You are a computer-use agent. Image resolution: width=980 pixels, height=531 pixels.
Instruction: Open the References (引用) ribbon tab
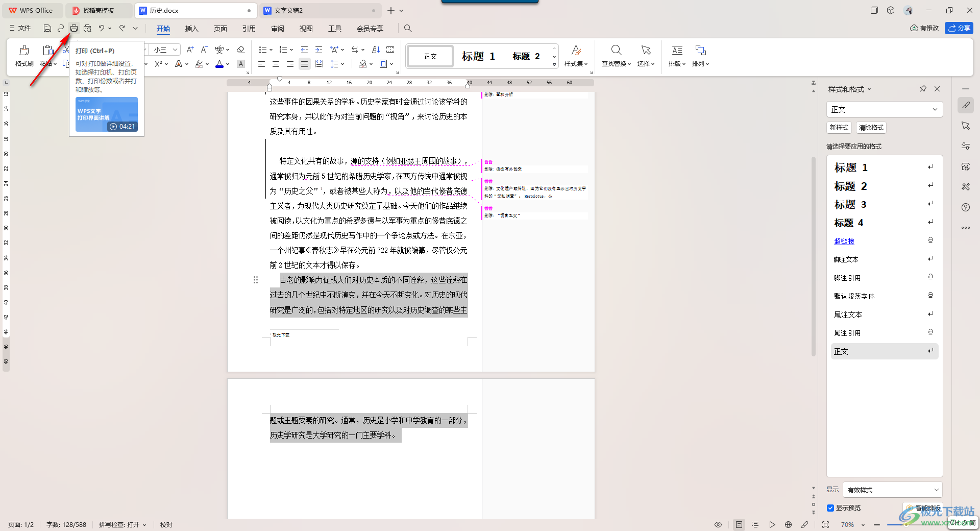(249, 29)
